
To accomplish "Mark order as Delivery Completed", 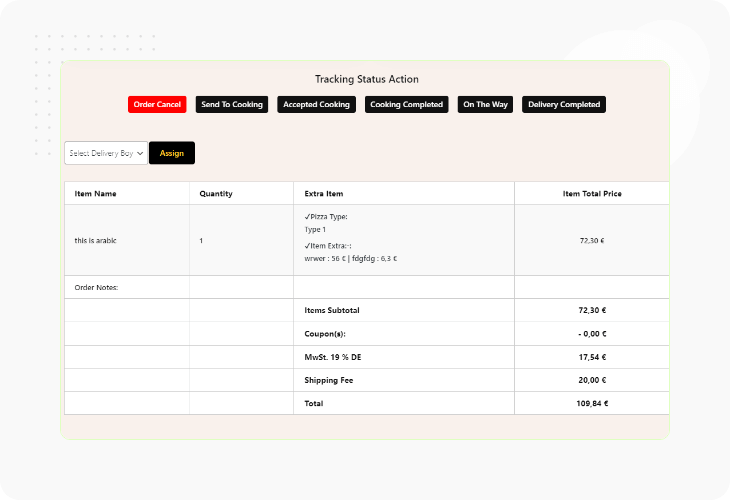I will click(564, 105).
